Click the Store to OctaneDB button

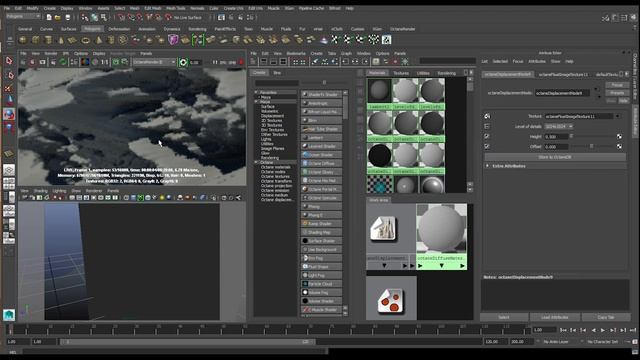click(555, 157)
